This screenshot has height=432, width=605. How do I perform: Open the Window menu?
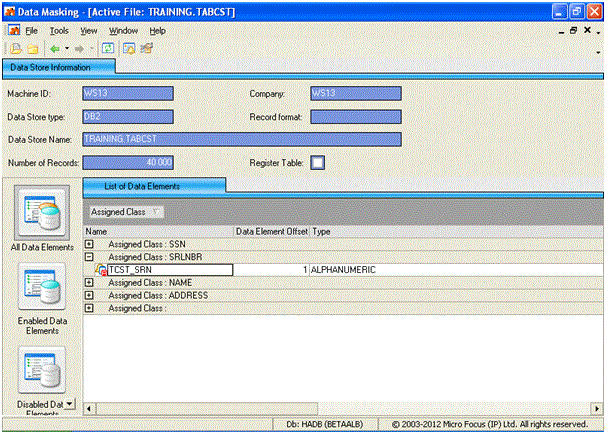123,31
